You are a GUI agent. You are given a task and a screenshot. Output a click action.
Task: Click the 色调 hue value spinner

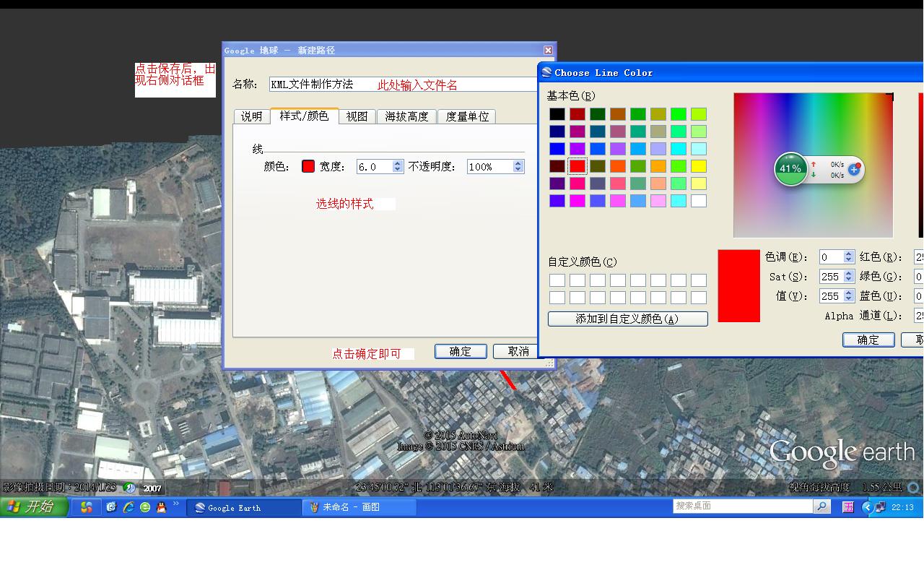(x=849, y=256)
